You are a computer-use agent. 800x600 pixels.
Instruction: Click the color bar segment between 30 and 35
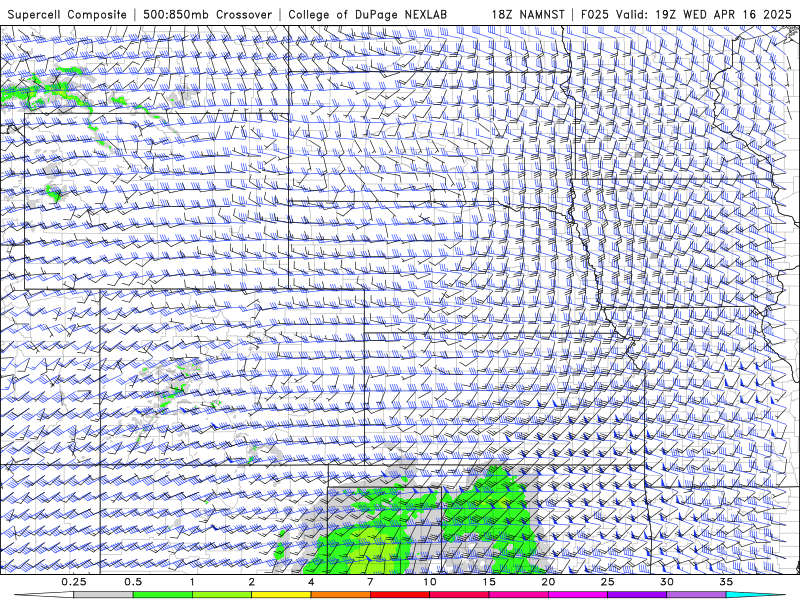[x=696, y=595]
